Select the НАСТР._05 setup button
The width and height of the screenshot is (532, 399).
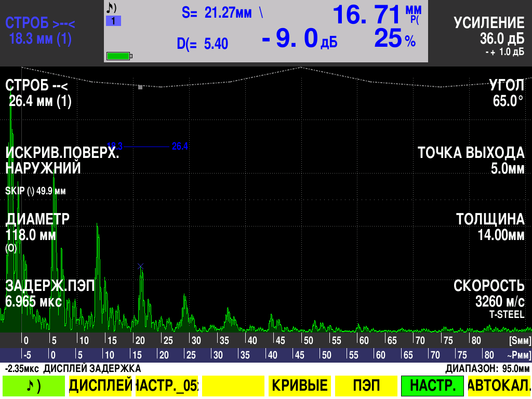pyautogui.click(x=167, y=385)
